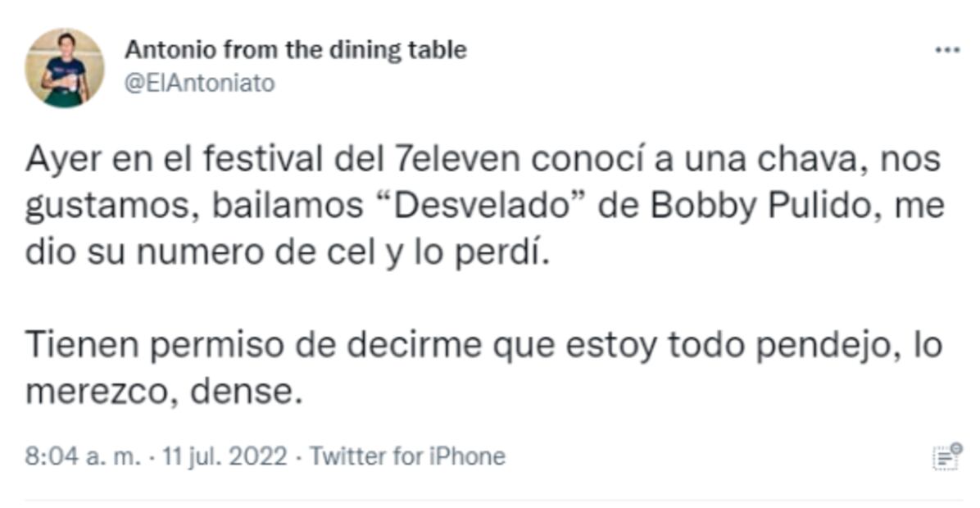Open Antonio's profile picture
This screenshot has height=508, width=980.
pyautogui.click(x=65, y=68)
